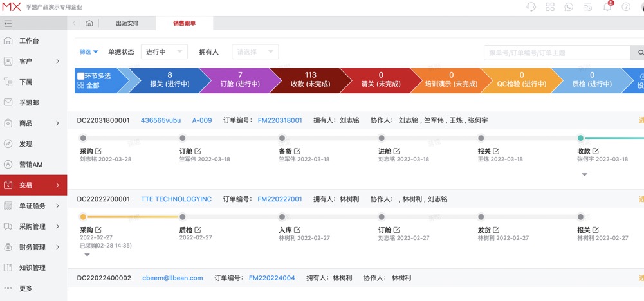Switch to the 出运安排 tab
This screenshot has height=301, width=644.
click(x=127, y=24)
